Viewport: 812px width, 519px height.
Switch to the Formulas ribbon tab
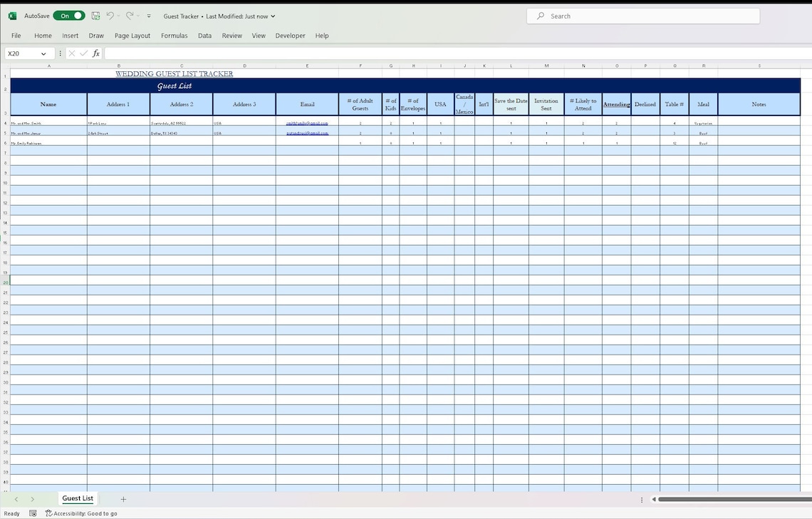(174, 35)
